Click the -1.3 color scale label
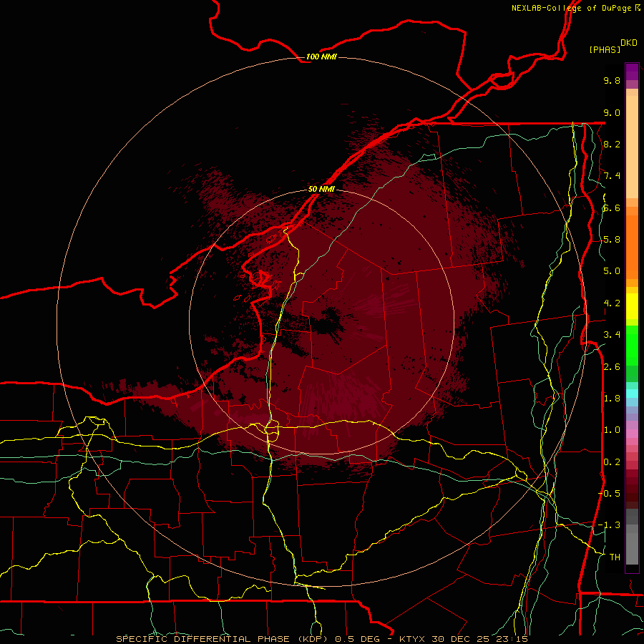 (x=610, y=525)
